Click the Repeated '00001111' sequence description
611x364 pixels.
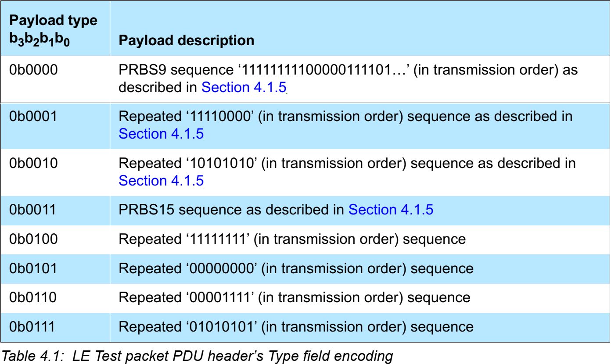tap(294, 298)
